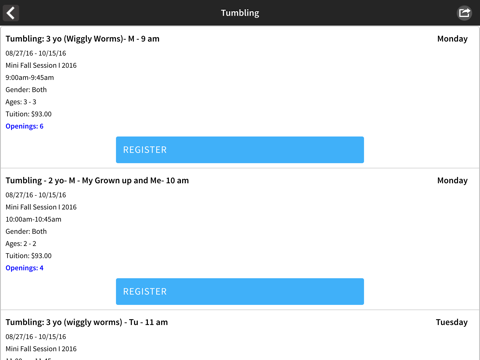
Task: Select the Openings: 4 link
Action: point(24,268)
